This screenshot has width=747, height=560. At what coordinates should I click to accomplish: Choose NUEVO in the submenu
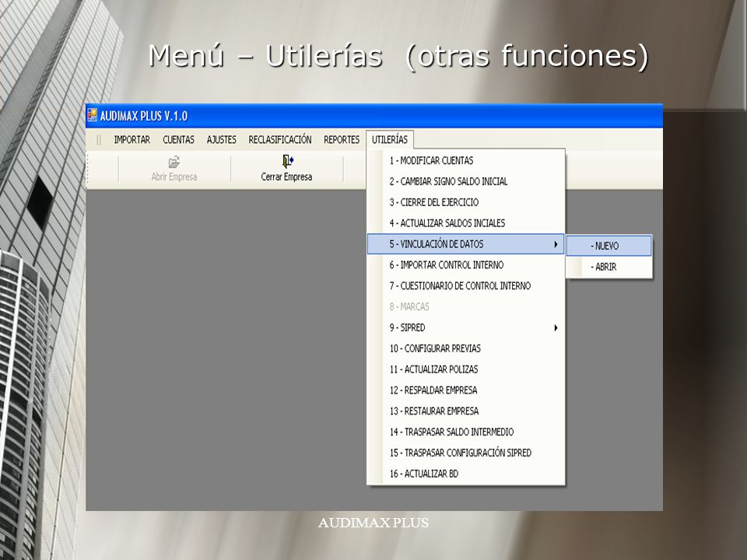click(608, 246)
